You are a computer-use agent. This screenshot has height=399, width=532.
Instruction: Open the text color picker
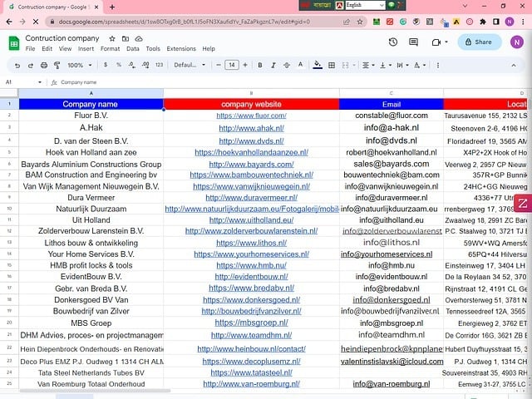tap(300, 65)
